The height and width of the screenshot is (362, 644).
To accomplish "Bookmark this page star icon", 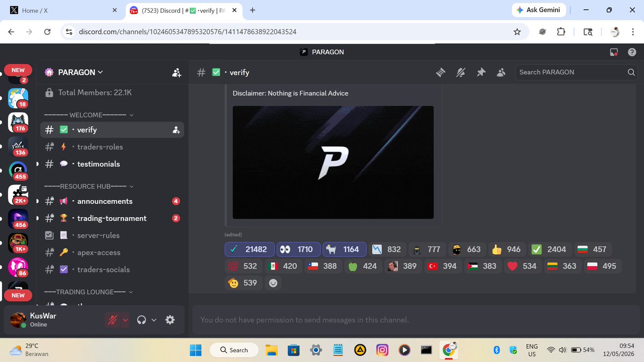I will [x=517, y=32].
